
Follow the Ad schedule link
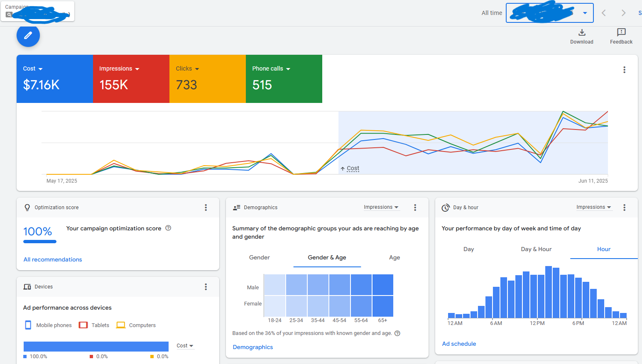click(x=459, y=344)
